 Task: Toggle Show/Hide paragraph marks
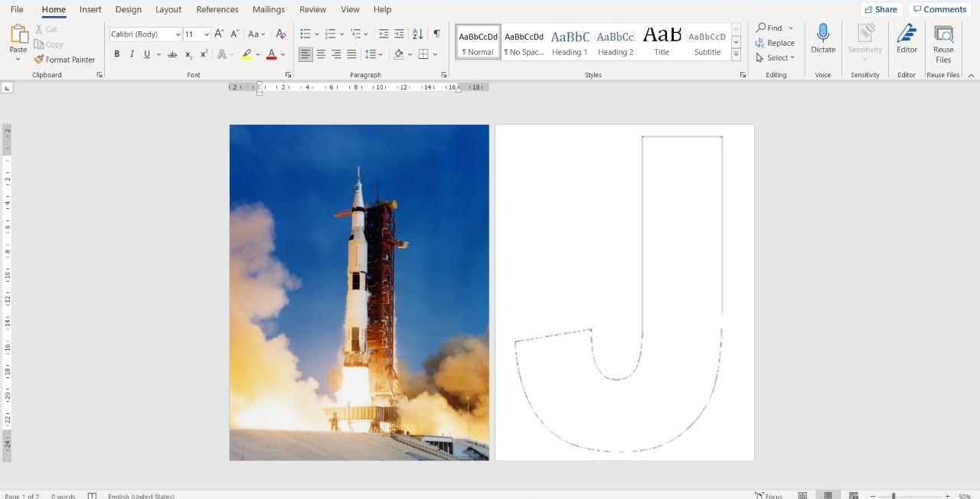[436, 34]
